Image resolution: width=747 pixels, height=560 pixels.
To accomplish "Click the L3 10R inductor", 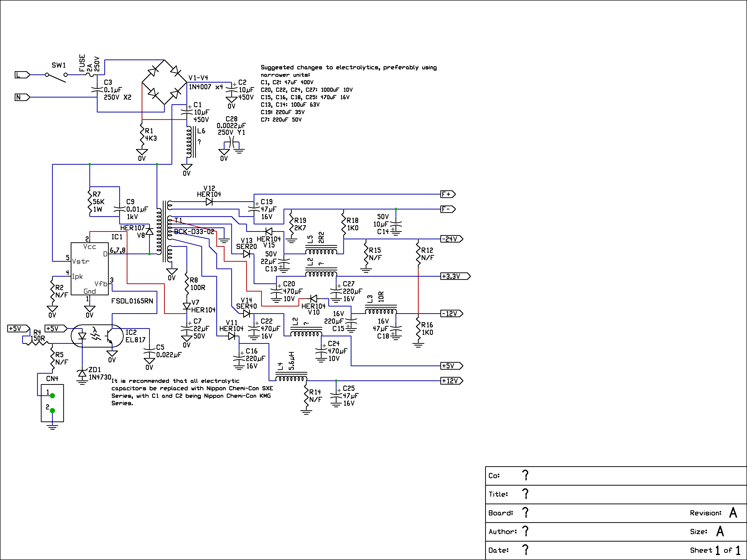I will click(381, 309).
